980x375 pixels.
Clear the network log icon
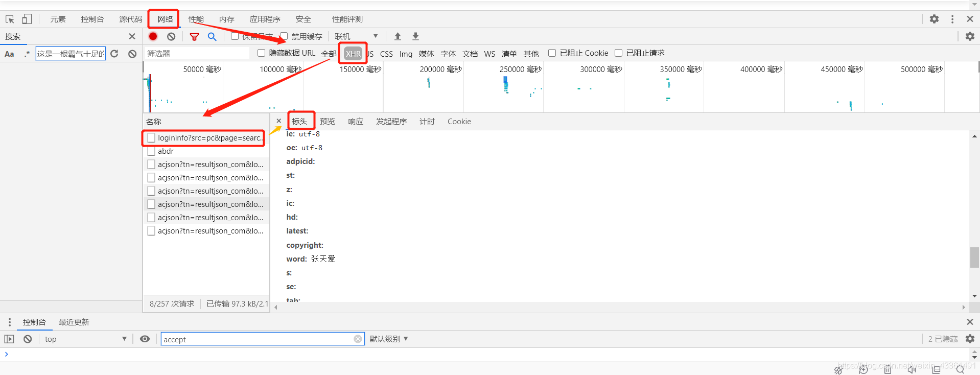point(171,36)
